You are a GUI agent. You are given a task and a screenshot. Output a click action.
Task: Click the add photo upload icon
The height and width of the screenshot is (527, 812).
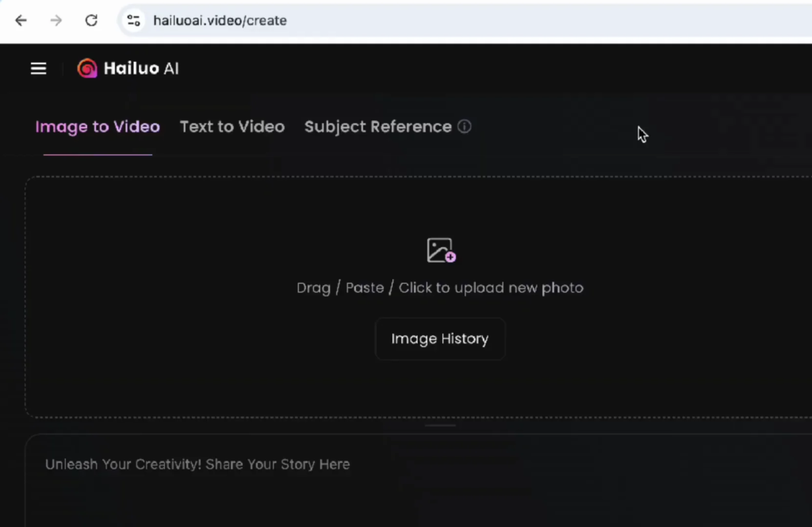pos(441,250)
